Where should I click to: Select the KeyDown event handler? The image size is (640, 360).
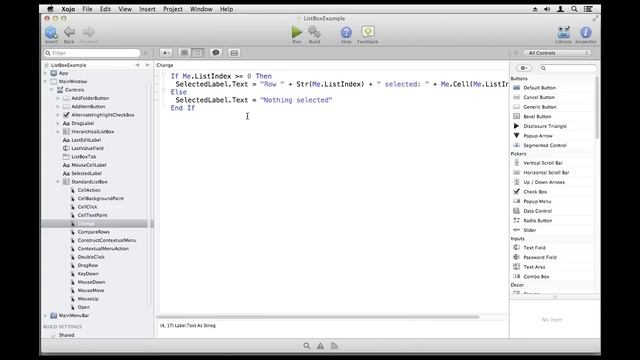point(88,274)
